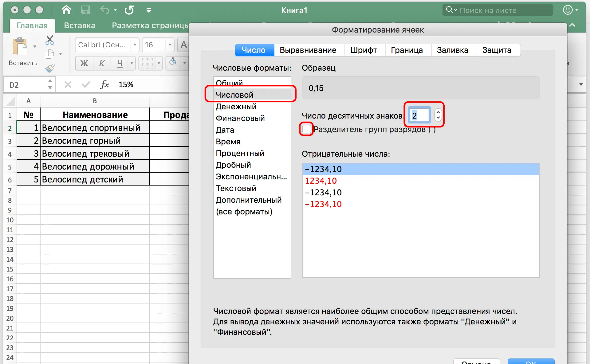Click the Copy pages icon
Screen dimensions: 590x364
[x=50, y=54]
